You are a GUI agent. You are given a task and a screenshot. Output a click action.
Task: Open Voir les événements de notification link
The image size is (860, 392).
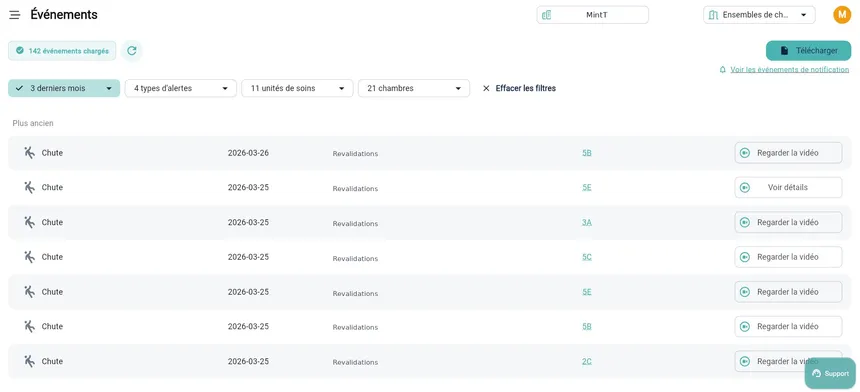point(789,70)
